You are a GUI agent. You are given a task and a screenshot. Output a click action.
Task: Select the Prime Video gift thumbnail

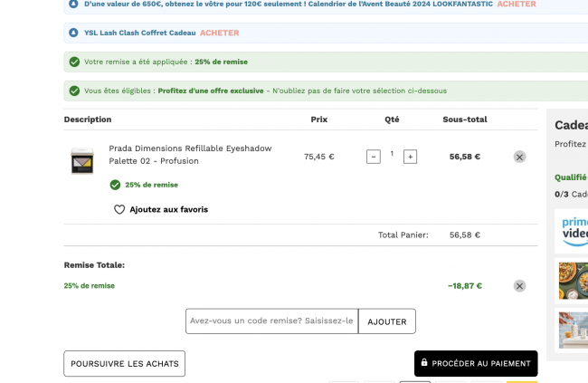coord(571,231)
